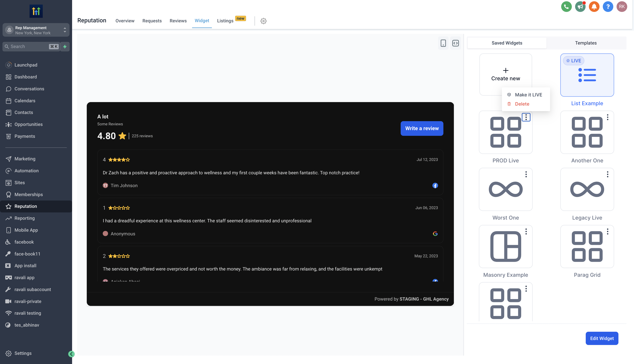Click the phone dialer icon
634x364 pixels.
click(566, 6)
